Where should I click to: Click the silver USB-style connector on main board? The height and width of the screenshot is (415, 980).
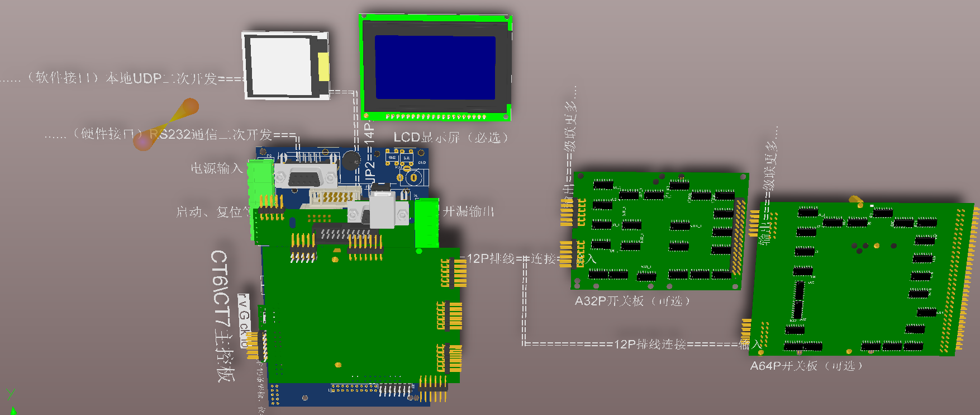point(382,210)
